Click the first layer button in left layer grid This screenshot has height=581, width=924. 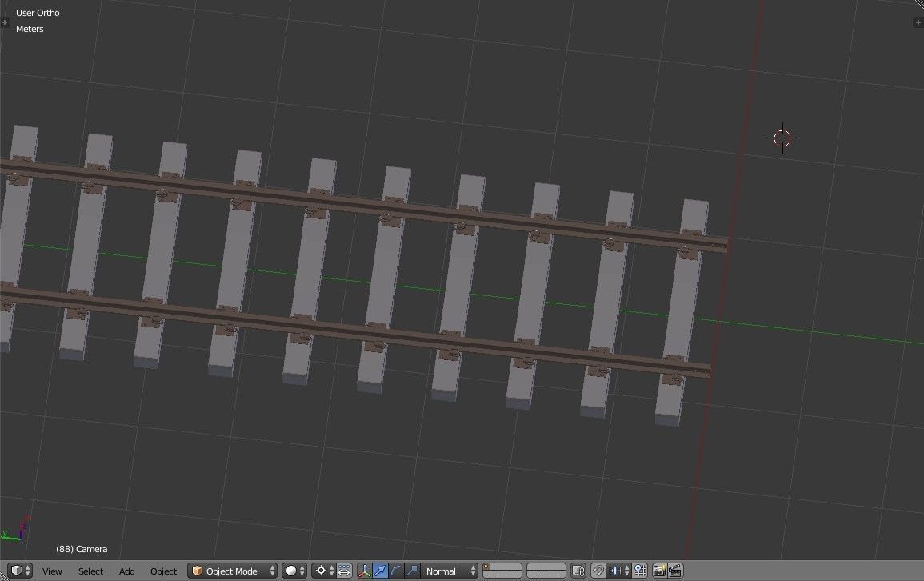[486, 567]
